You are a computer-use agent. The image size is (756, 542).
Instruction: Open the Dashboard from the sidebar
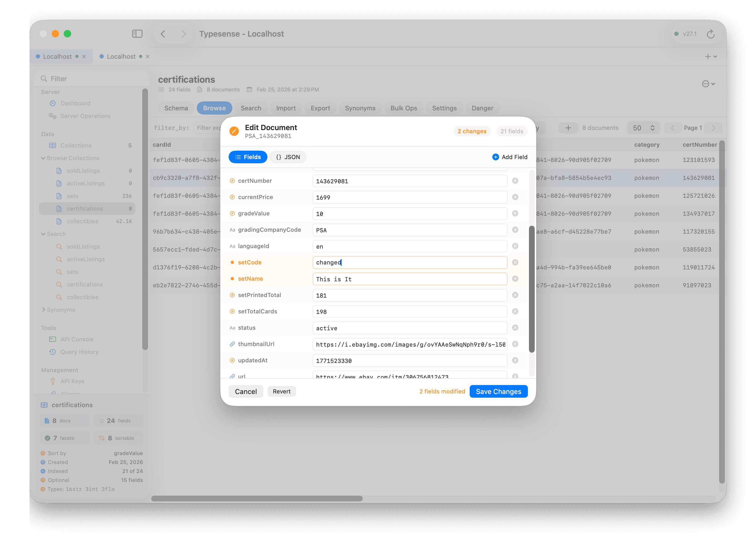(75, 103)
